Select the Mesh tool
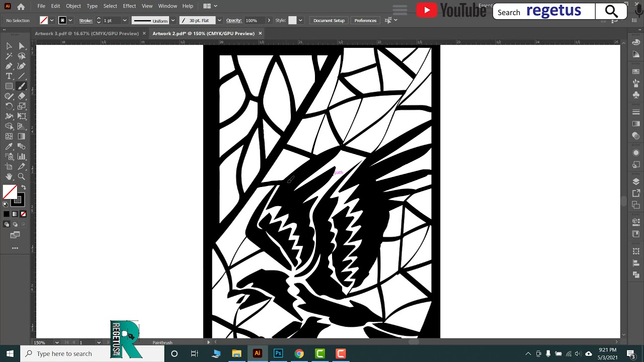 click(x=9, y=137)
